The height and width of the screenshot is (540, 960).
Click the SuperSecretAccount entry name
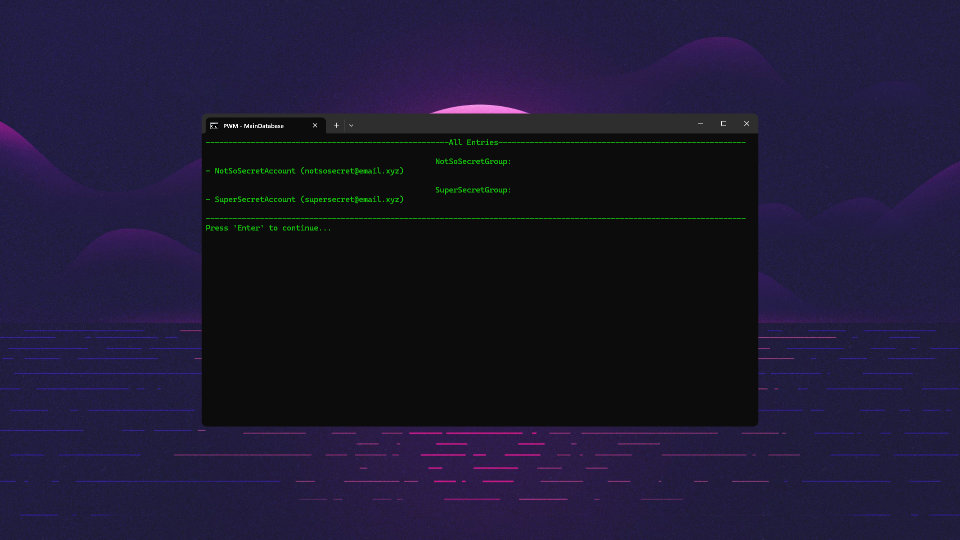click(x=255, y=199)
